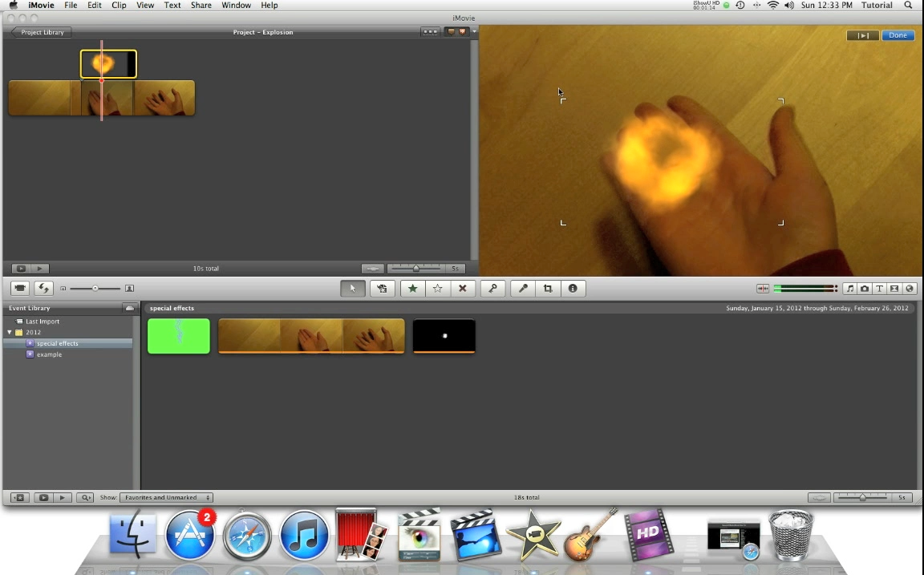Click Done in the viewer

[x=898, y=35]
